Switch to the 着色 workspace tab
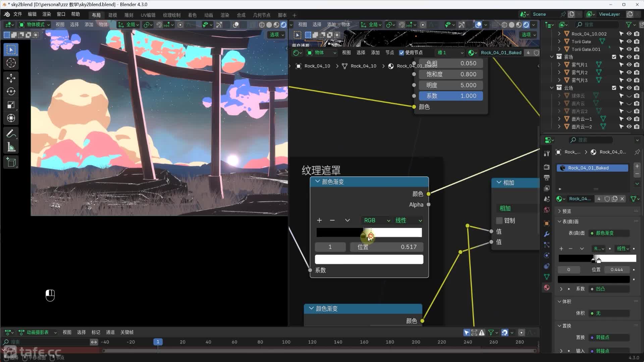The height and width of the screenshot is (362, 644). click(x=192, y=15)
